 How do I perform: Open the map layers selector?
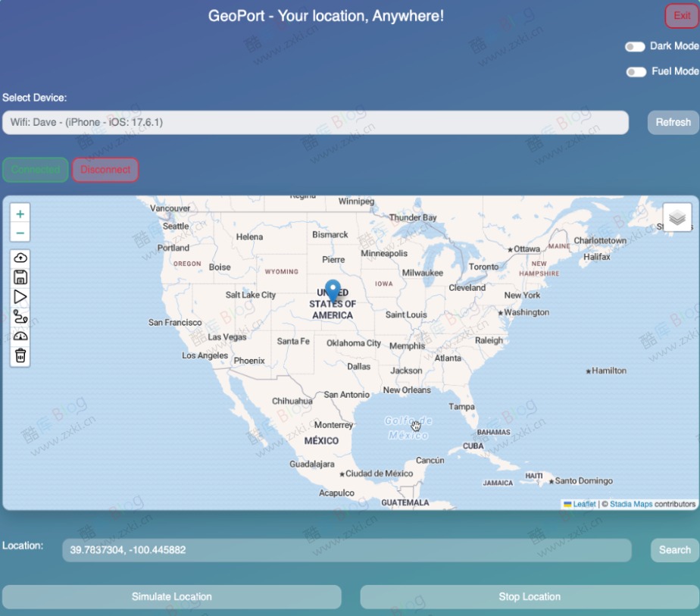[x=677, y=217]
